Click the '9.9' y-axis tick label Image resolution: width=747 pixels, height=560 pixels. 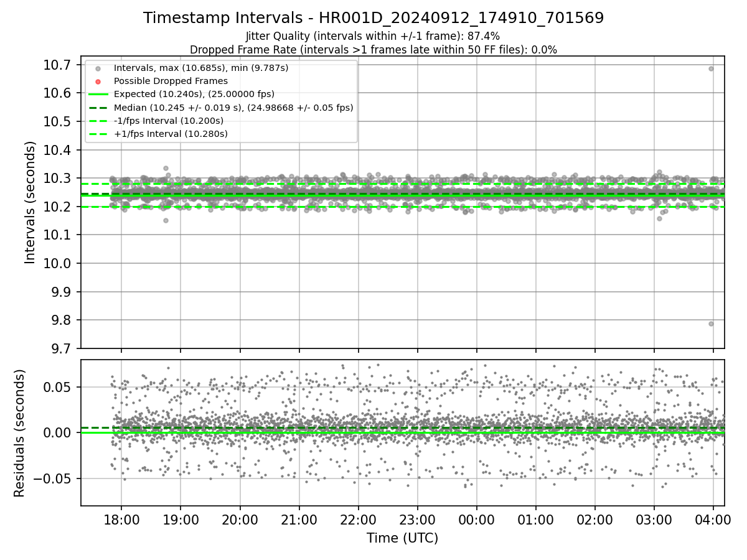click(61, 292)
